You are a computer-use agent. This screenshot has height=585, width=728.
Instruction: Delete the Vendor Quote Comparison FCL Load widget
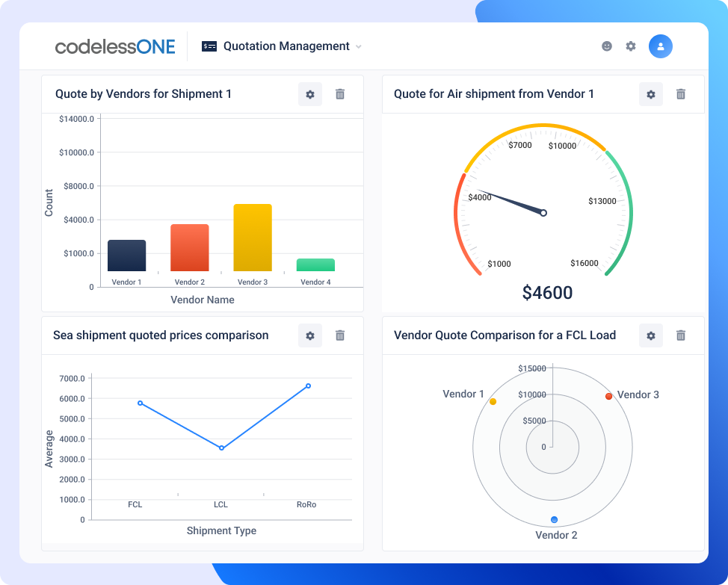tap(681, 335)
